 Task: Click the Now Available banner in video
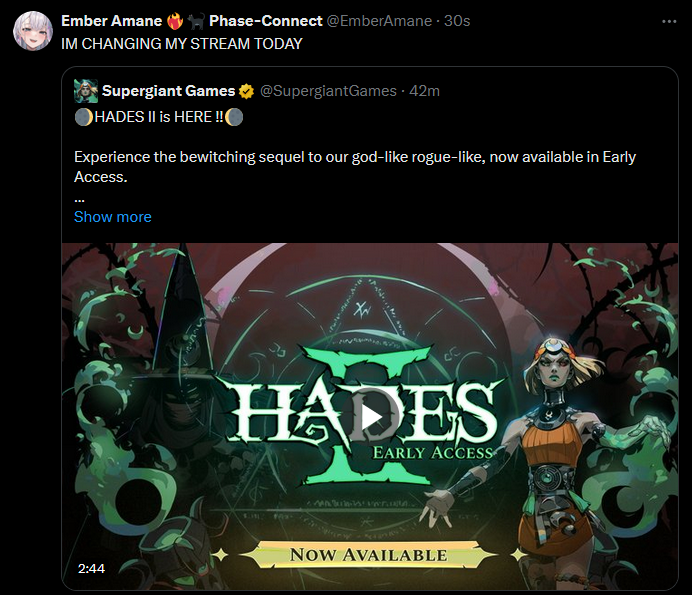click(369, 555)
